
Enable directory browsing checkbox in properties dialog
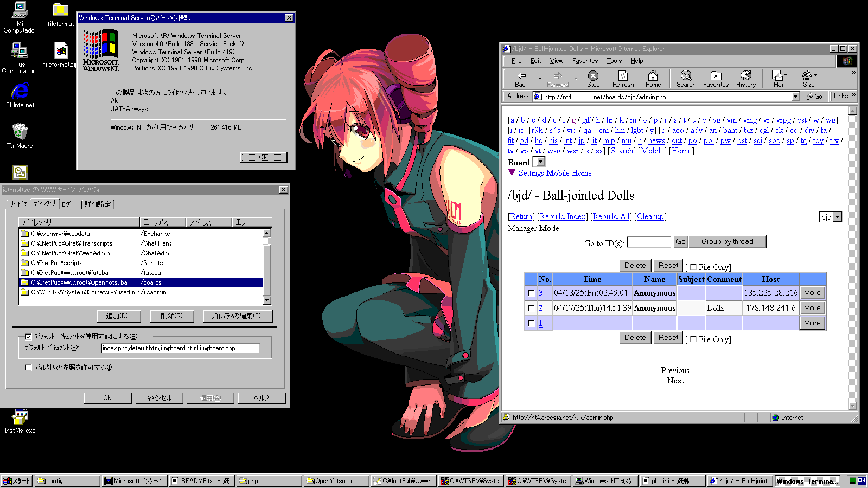coord(28,368)
